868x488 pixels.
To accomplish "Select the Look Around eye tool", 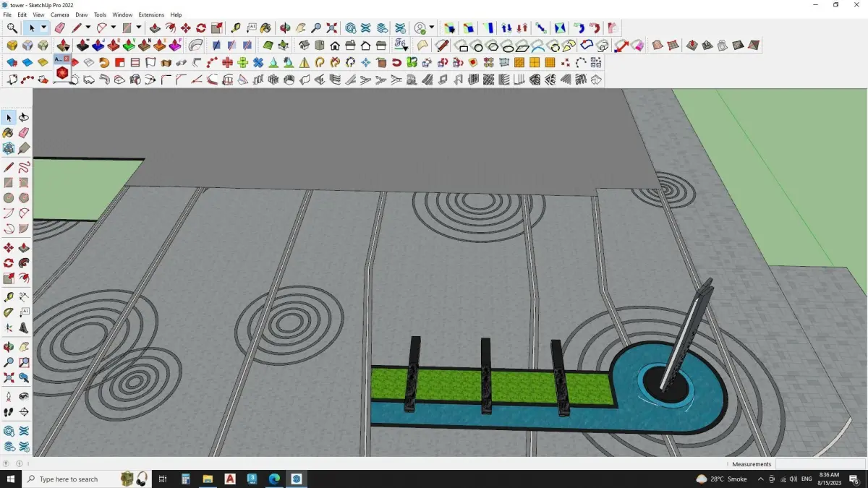I will (24, 396).
